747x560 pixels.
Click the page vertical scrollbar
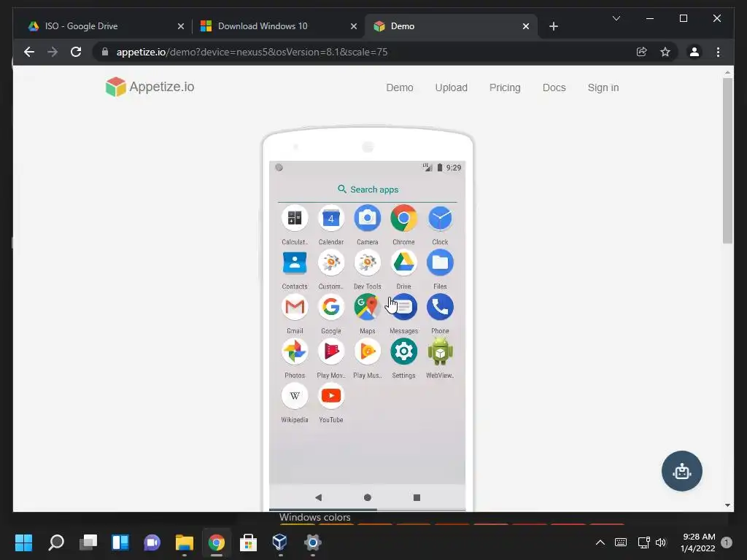tap(727, 160)
